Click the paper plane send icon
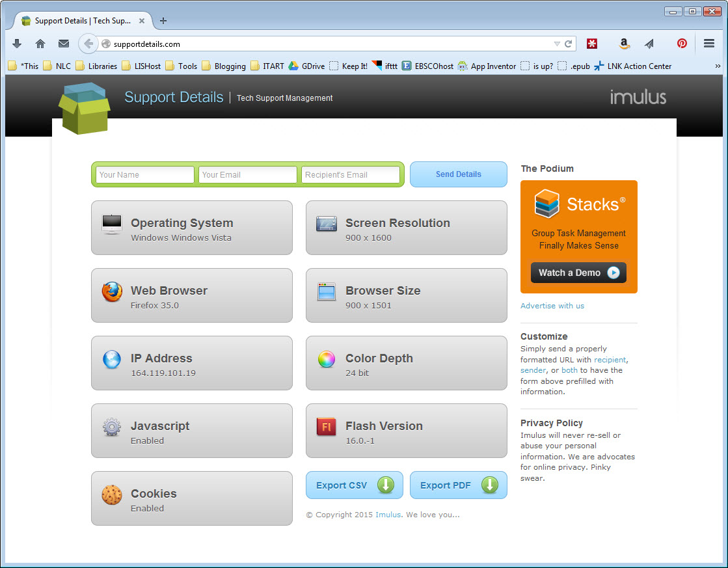Screen dimensions: 728x568 [x=649, y=44]
